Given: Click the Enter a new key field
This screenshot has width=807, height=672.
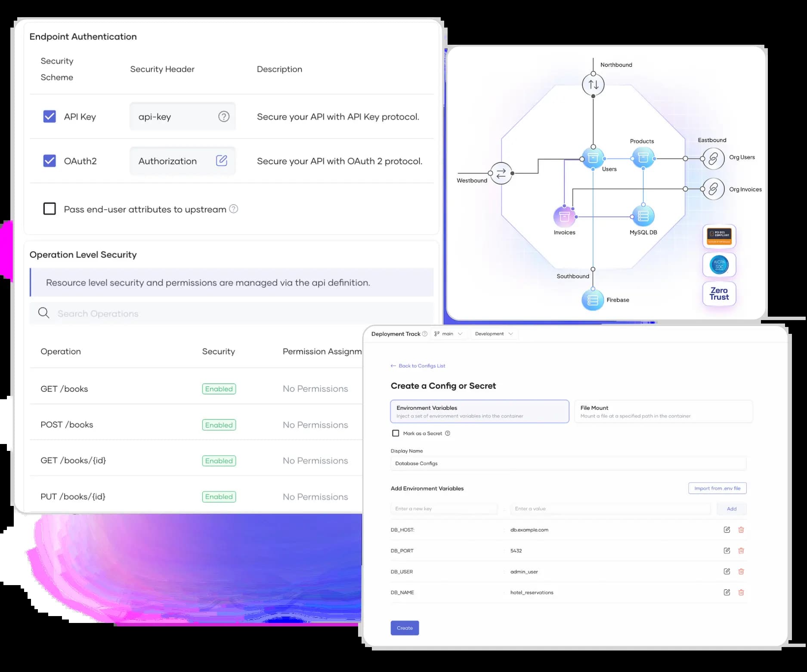Looking at the screenshot, I should pos(444,509).
